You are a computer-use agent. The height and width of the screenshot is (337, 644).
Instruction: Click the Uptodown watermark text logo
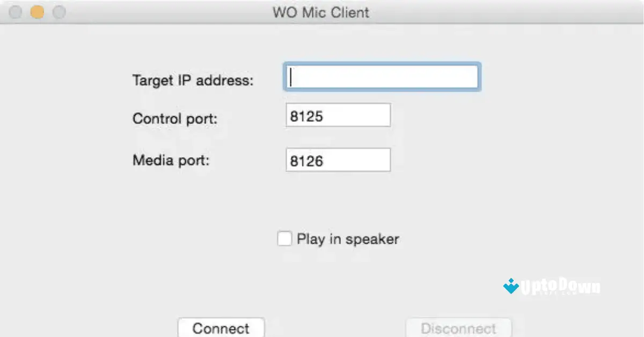(558, 287)
